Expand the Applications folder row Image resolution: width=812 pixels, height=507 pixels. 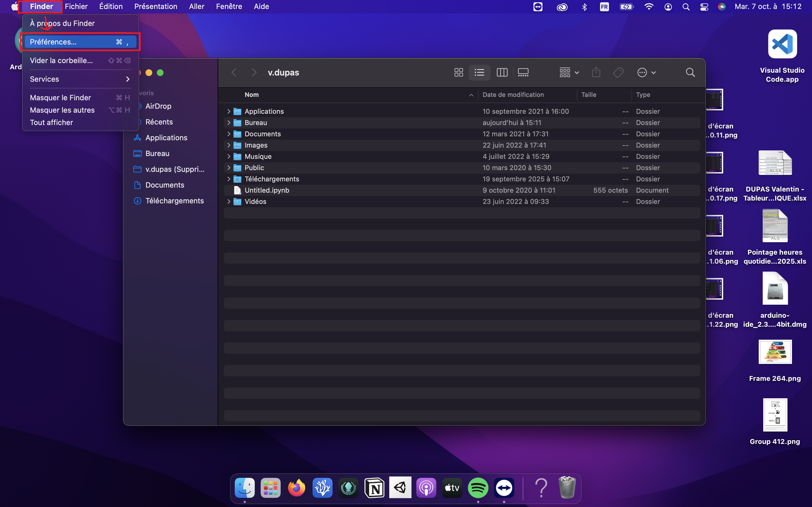(x=229, y=111)
